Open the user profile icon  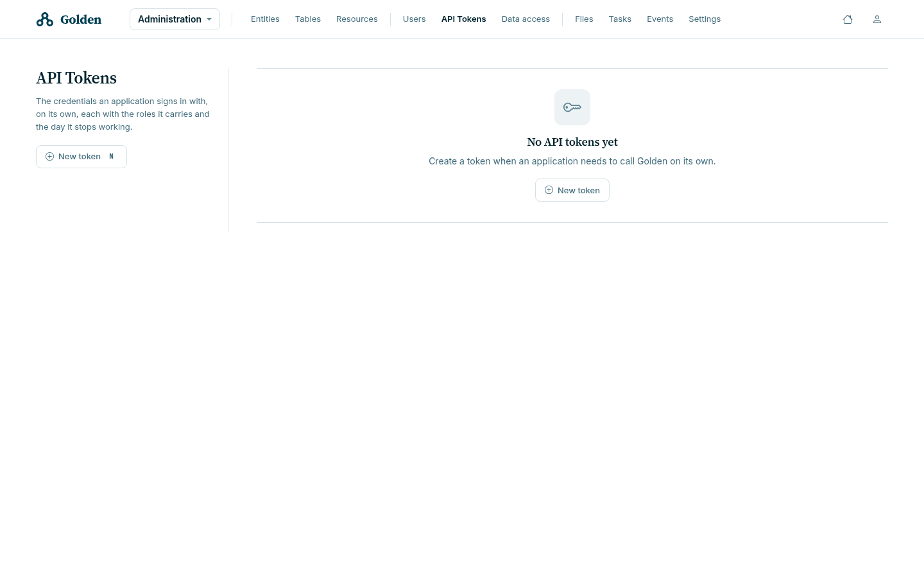pyautogui.click(x=877, y=19)
